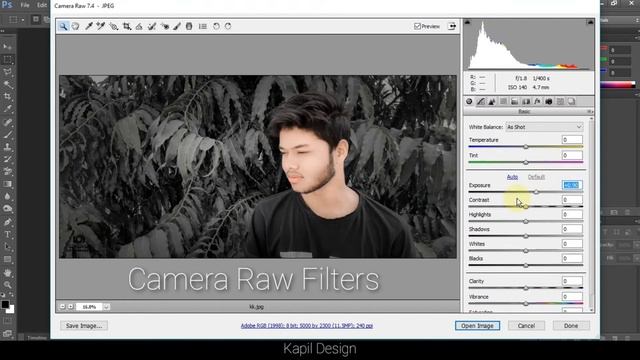Select the Graduated Filter tool
The width and height of the screenshot is (640, 360).
(x=189, y=27)
